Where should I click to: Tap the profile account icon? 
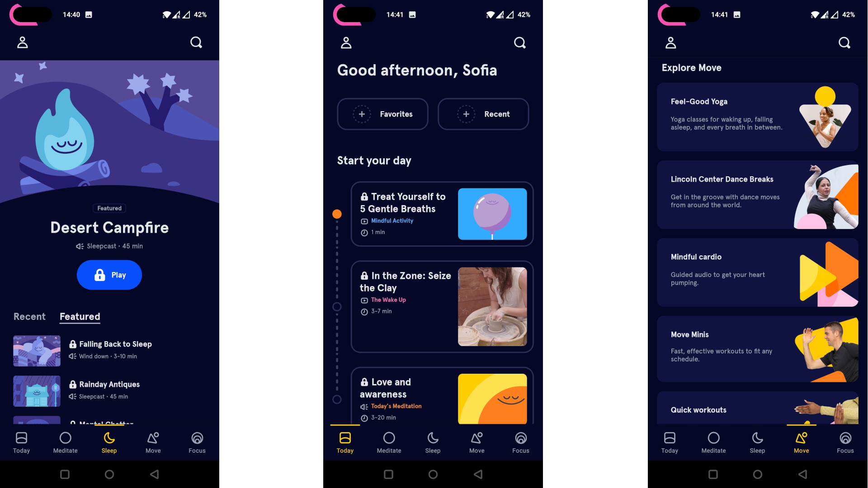(22, 42)
